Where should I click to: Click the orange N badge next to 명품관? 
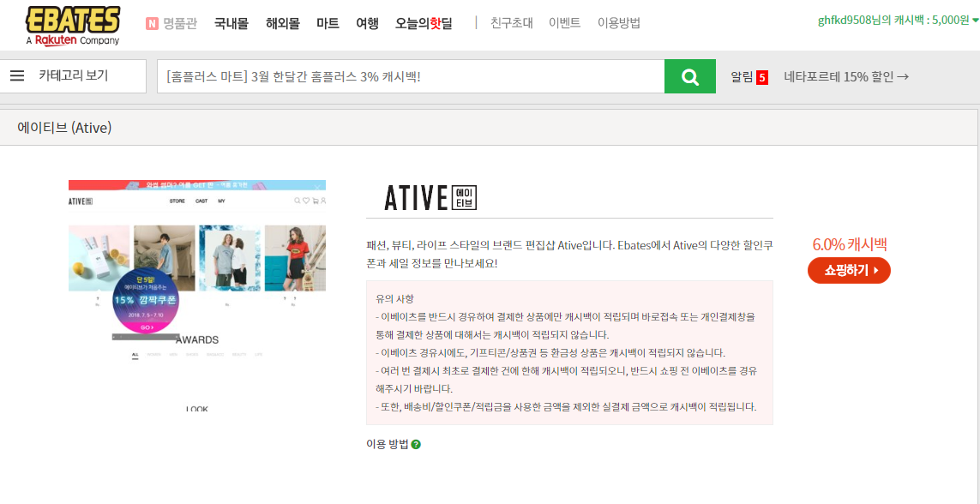click(152, 24)
